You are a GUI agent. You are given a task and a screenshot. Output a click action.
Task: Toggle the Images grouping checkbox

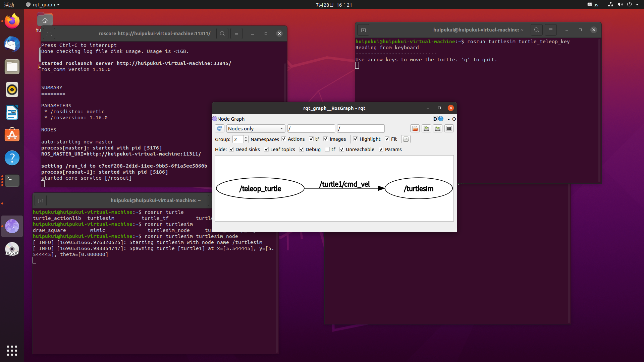(x=326, y=139)
